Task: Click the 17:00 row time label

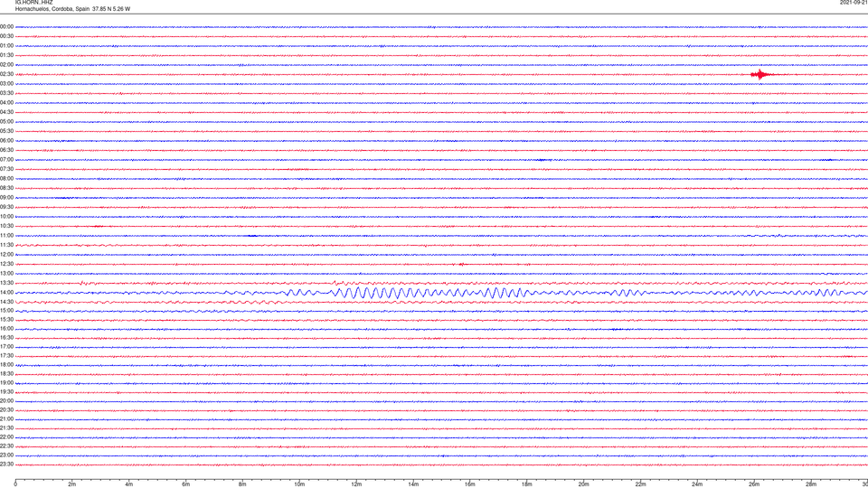Action: coord(6,347)
